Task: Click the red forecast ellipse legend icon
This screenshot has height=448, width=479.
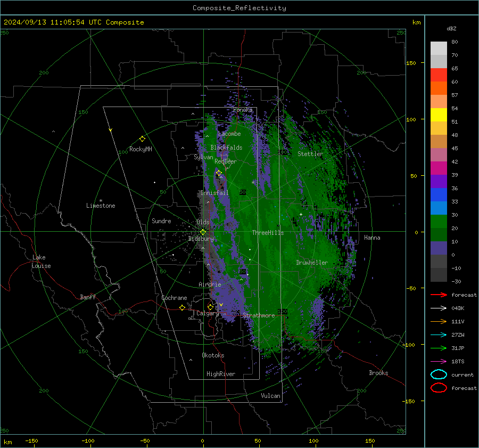Action: tap(439, 388)
